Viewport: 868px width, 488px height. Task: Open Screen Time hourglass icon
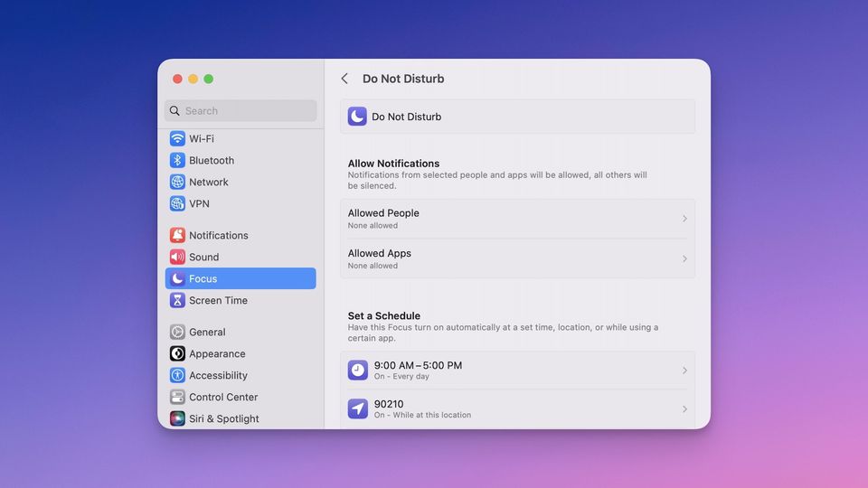177,300
